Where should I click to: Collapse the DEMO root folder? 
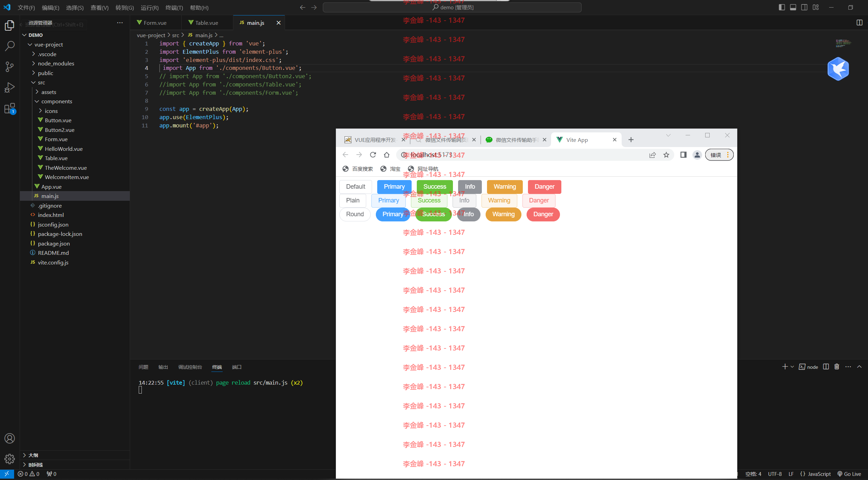pos(24,35)
